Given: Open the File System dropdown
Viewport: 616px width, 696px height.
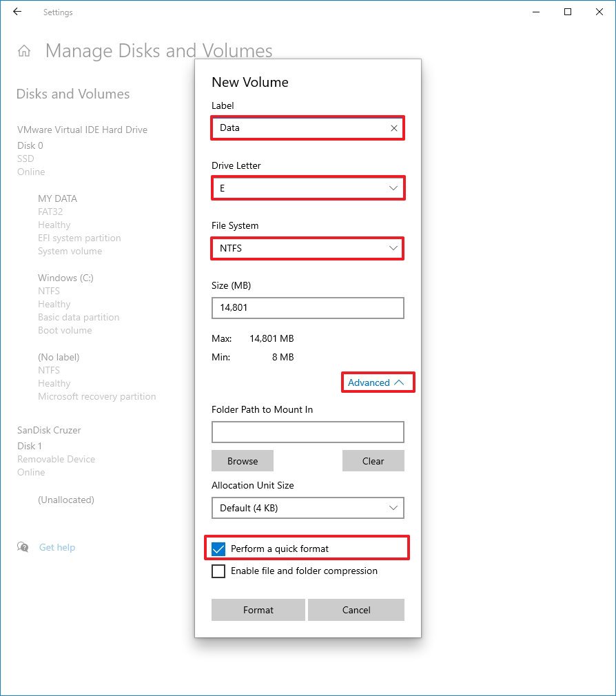Looking at the screenshot, I should (307, 248).
